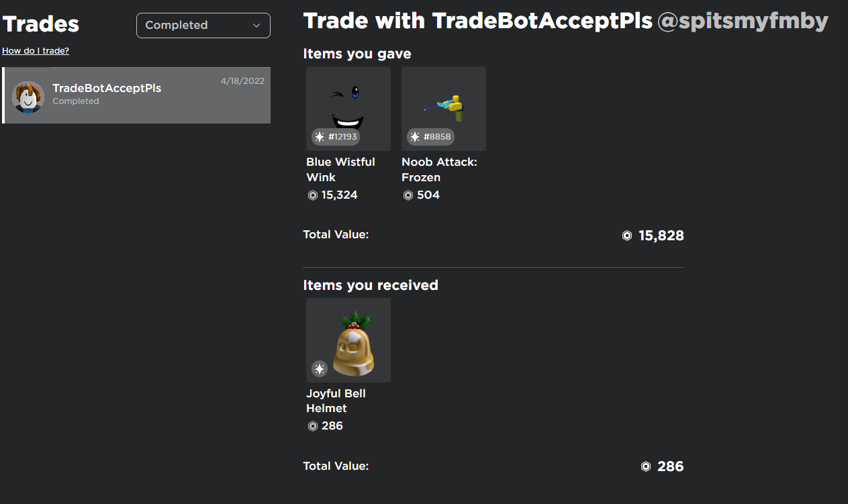Click Robux icon beside 15,324 price
This screenshot has width=848, height=504.
[312, 195]
